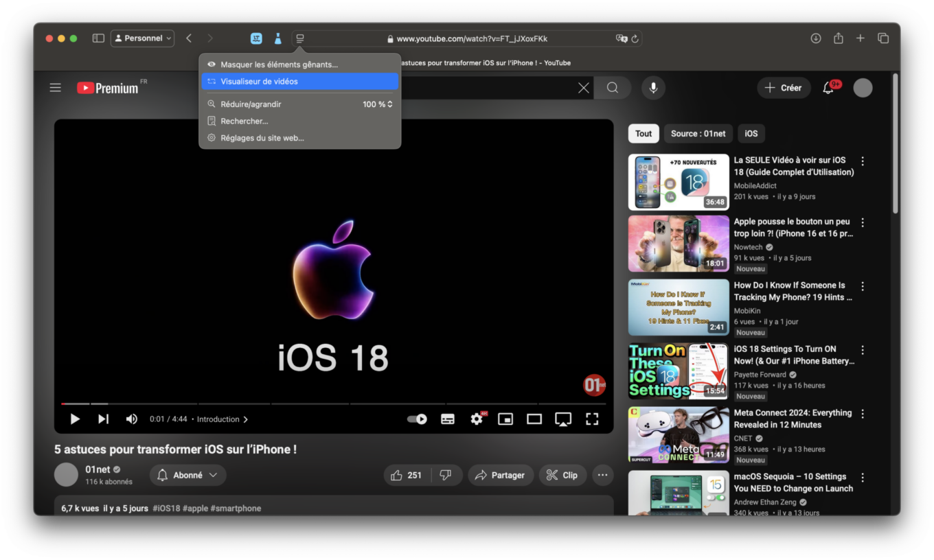Switch to theater mode

pyautogui.click(x=534, y=419)
